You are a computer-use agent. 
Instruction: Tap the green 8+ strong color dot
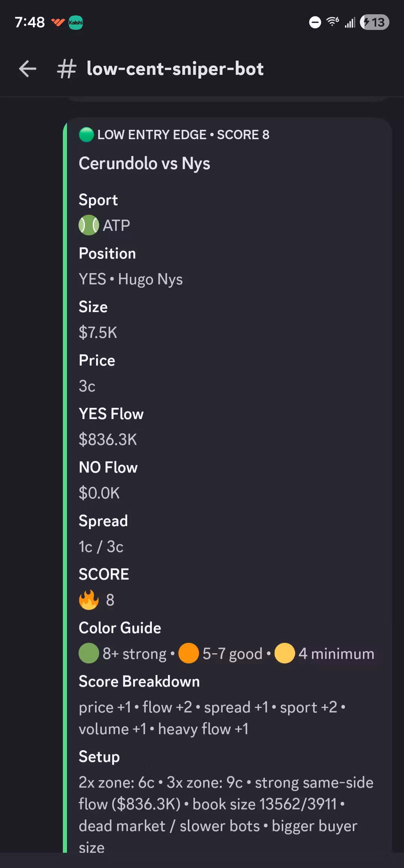89,653
